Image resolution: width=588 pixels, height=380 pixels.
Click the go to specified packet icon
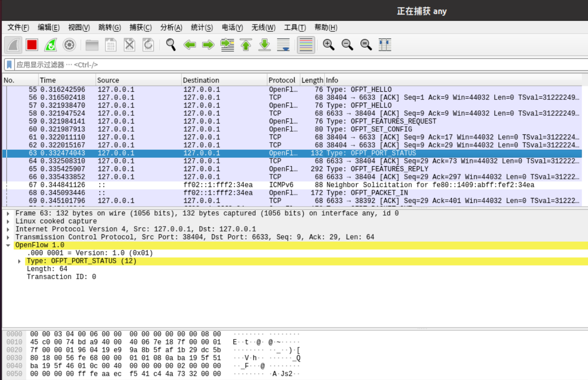tap(227, 44)
